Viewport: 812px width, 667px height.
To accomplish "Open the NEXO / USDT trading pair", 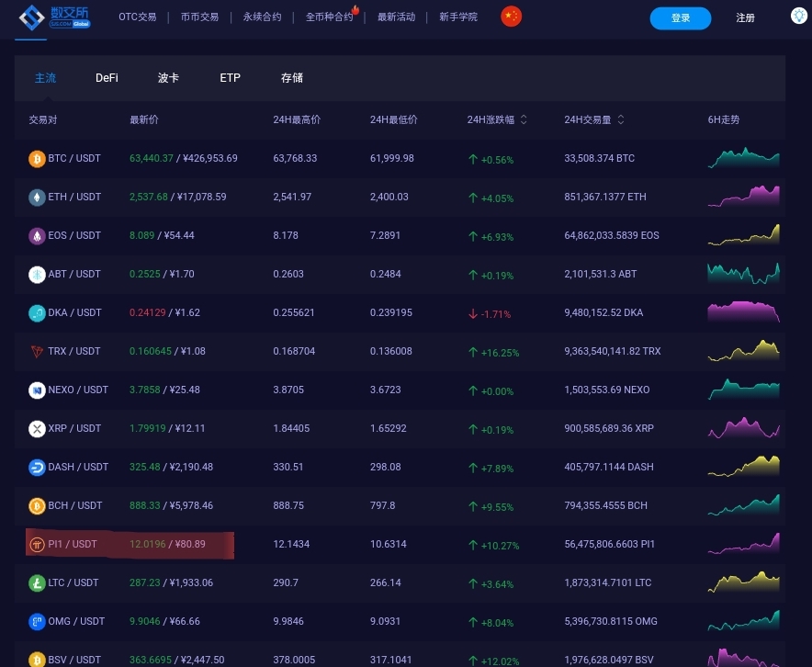I will click(x=78, y=390).
